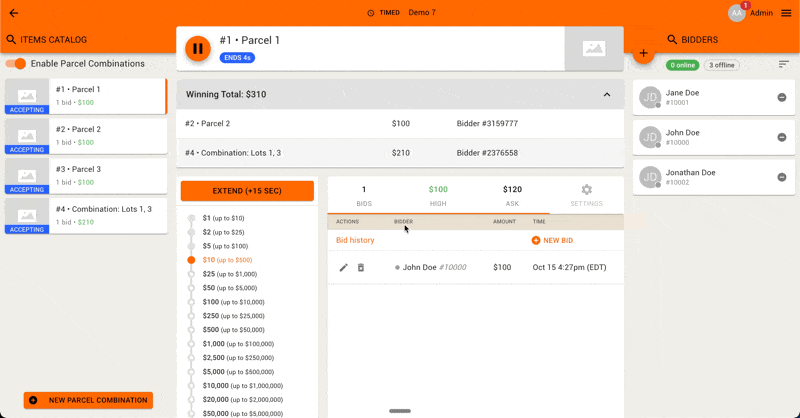Screen dimensions: 800x418
Task: Switch to the Bids tab
Action: (x=364, y=195)
